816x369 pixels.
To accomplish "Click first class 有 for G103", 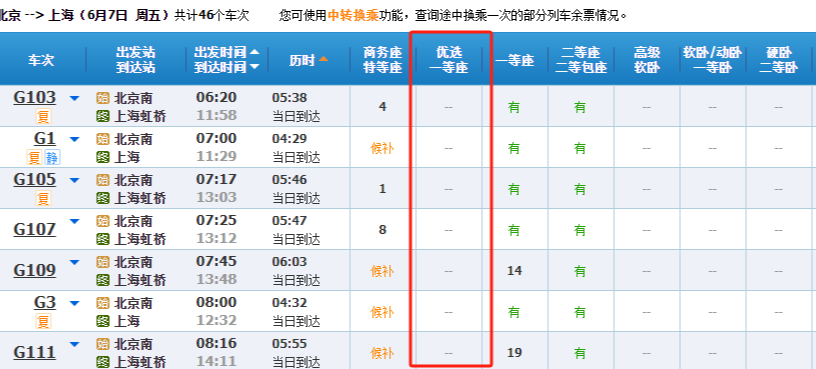I will point(514,107).
